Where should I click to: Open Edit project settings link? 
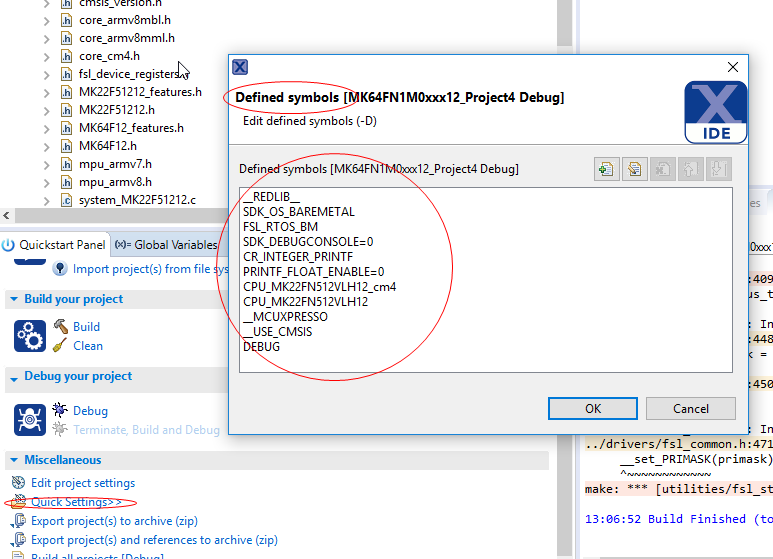coord(83,483)
